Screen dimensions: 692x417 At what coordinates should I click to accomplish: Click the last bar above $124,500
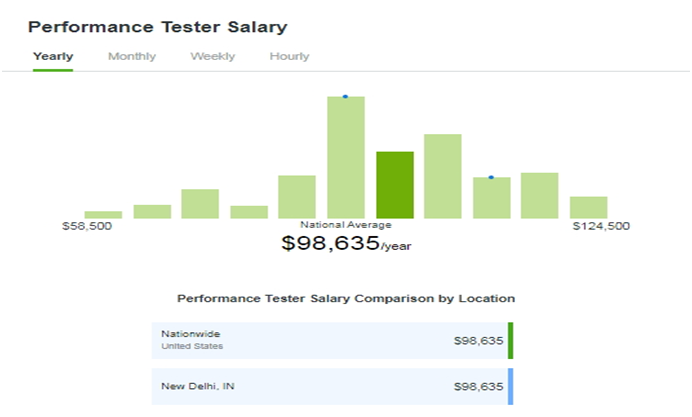click(x=589, y=207)
